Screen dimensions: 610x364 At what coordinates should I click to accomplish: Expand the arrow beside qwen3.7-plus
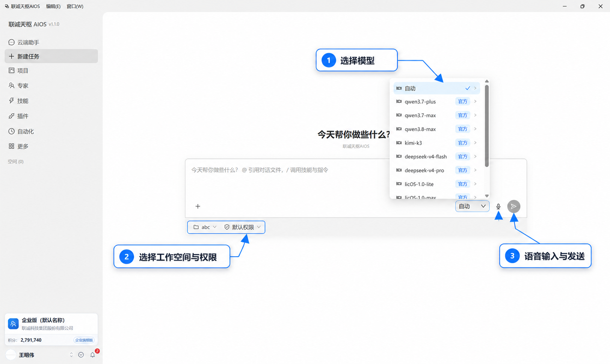click(x=475, y=101)
